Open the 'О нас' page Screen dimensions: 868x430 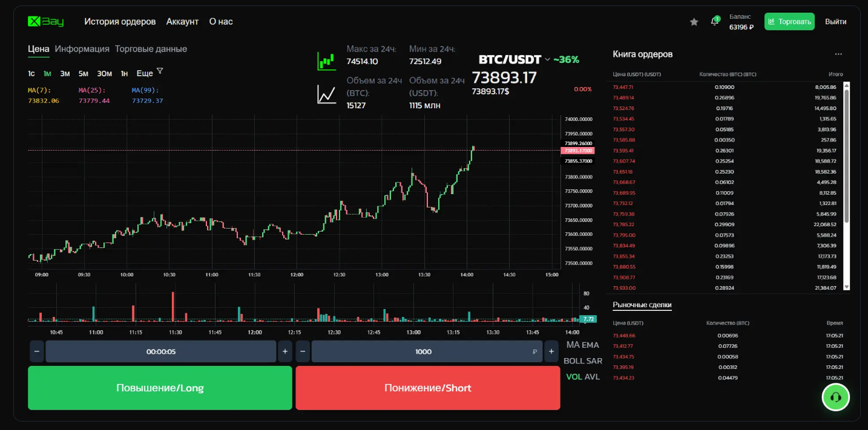[221, 22]
